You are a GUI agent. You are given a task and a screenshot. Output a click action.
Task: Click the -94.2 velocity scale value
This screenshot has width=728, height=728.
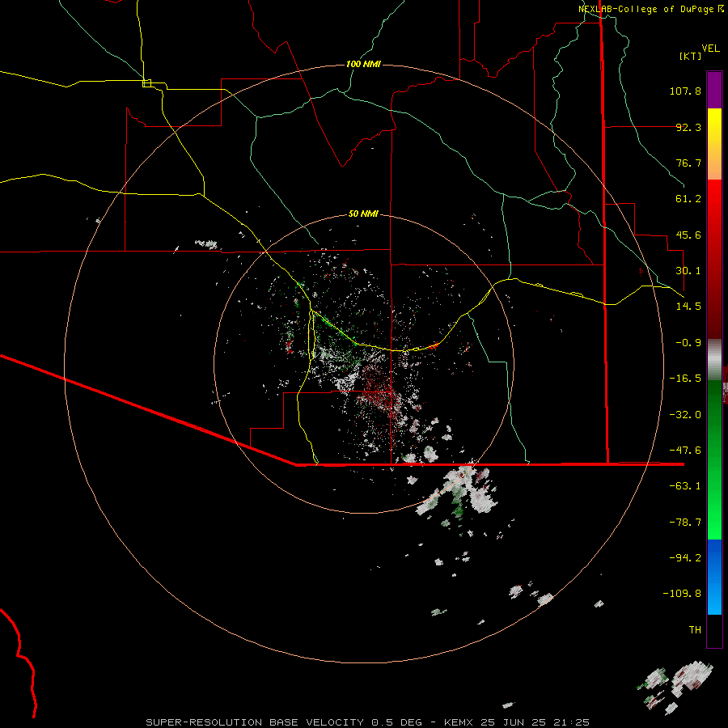[685, 557]
